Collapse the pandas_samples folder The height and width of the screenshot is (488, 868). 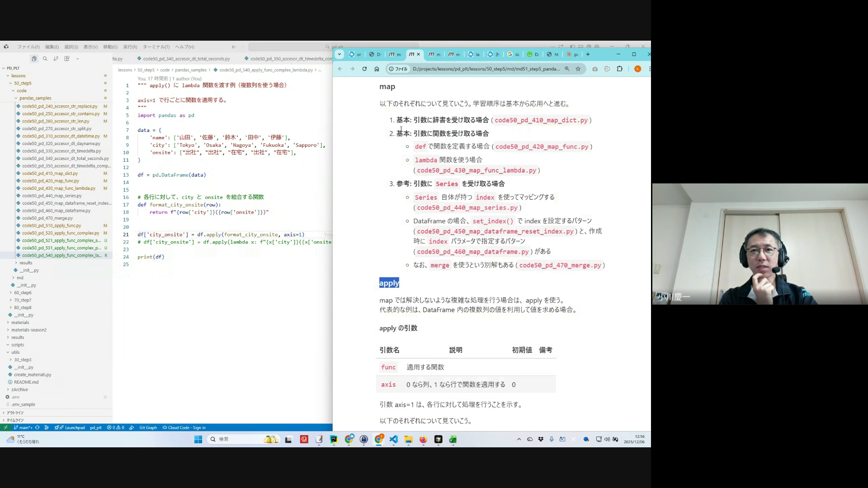pos(35,98)
